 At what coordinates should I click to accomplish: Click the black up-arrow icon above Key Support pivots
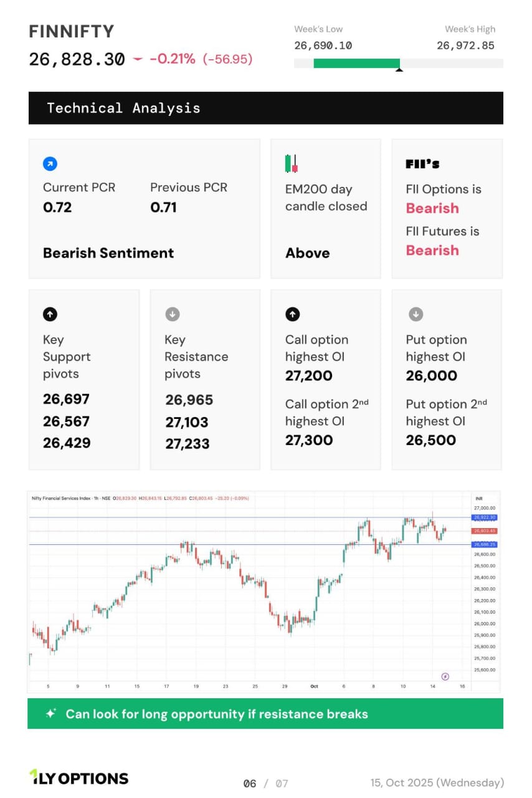coord(50,315)
